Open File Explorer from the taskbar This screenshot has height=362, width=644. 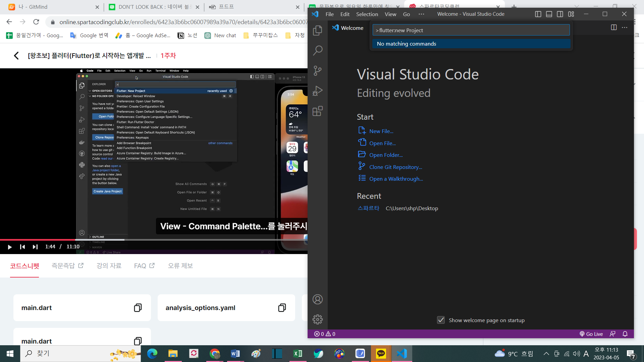[173, 354]
